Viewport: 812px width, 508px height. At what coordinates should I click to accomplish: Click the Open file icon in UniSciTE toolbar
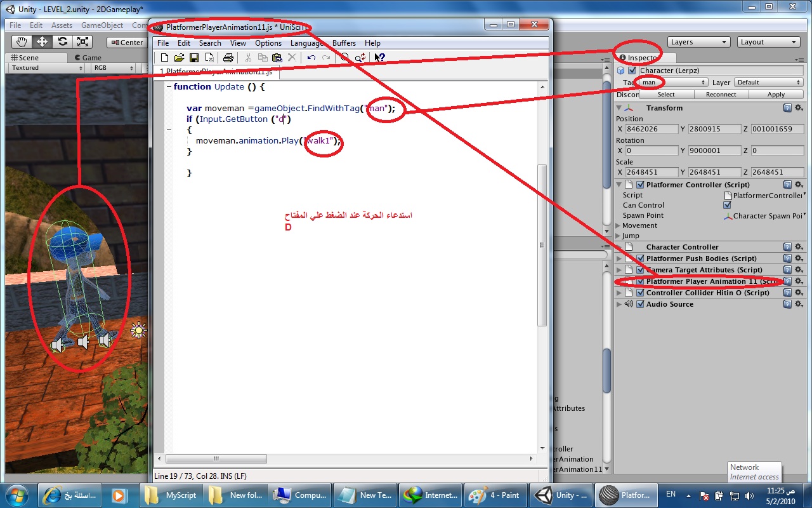(179, 58)
